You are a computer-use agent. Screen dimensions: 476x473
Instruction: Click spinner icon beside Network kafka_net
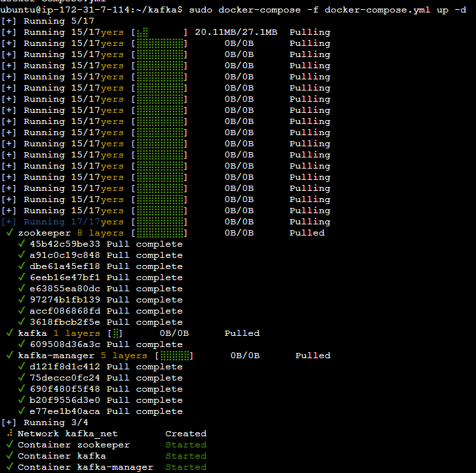[x=10, y=433]
